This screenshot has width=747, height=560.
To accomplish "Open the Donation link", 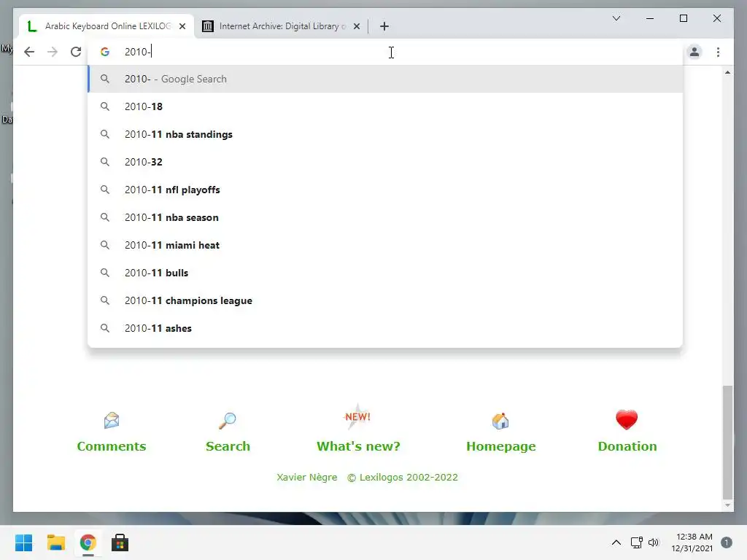I will click(627, 446).
